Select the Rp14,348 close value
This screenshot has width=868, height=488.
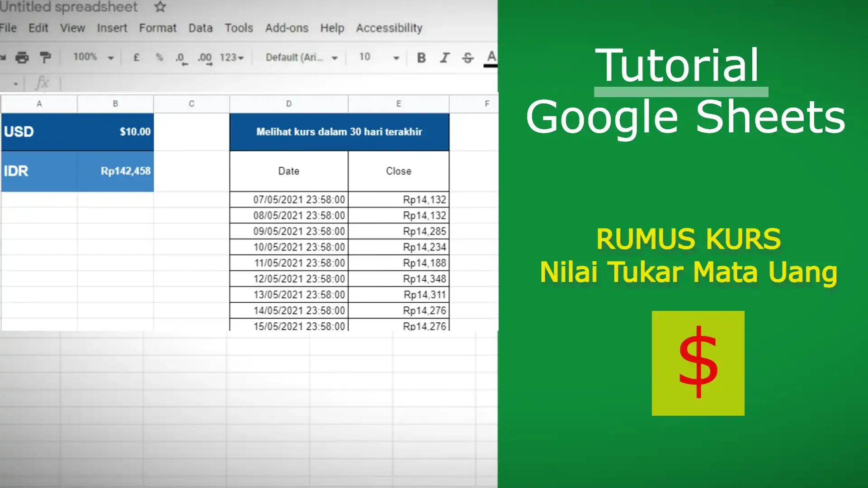pyautogui.click(x=399, y=279)
